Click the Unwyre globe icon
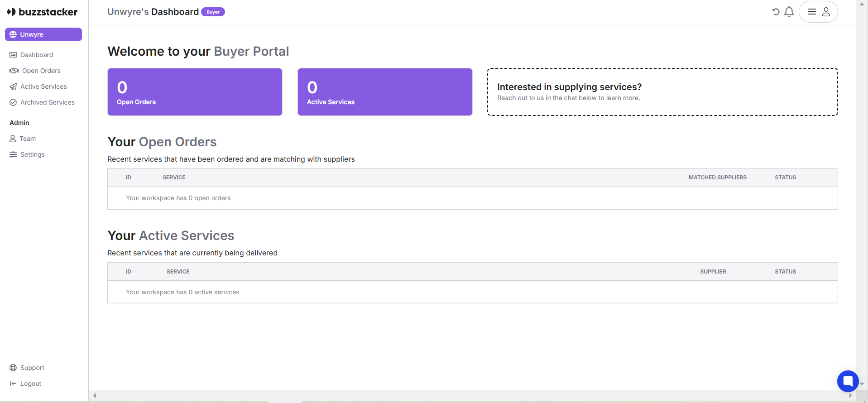Viewport: 868px width, 403px height. pos(13,34)
